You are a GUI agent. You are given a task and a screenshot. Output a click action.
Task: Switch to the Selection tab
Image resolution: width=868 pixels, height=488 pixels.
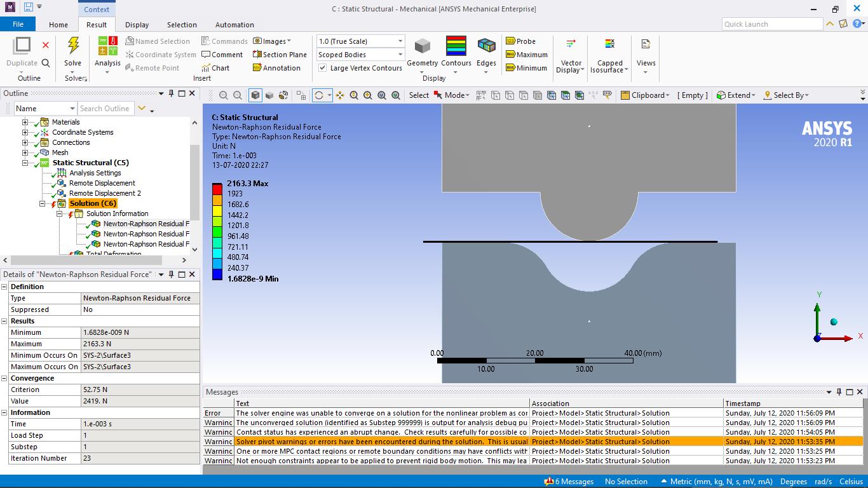(182, 25)
